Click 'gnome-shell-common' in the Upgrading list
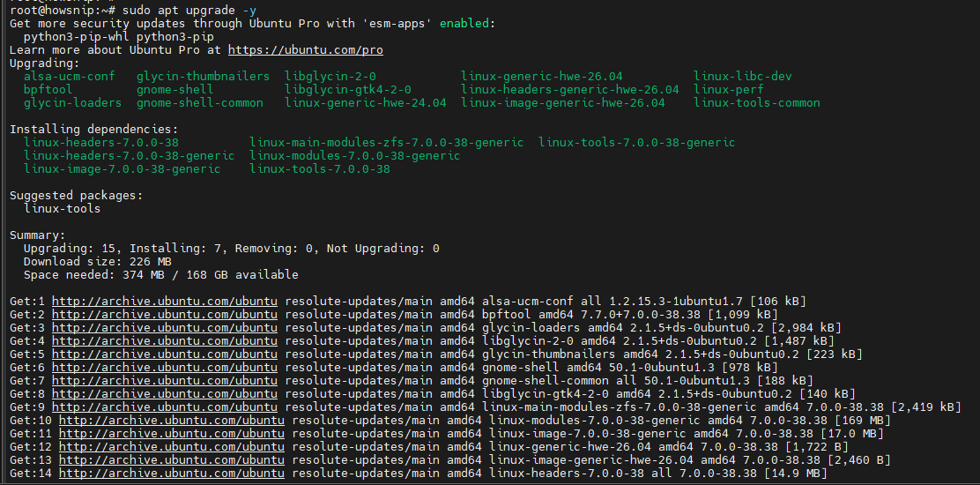Image resolution: width=980 pixels, height=485 pixels. (x=200, y=102)
